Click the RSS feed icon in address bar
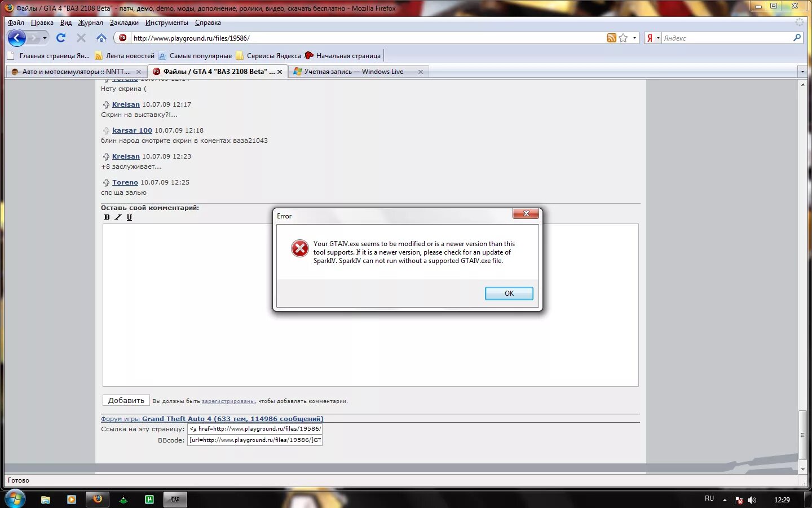The image size is (812, 508). point(611,38)
